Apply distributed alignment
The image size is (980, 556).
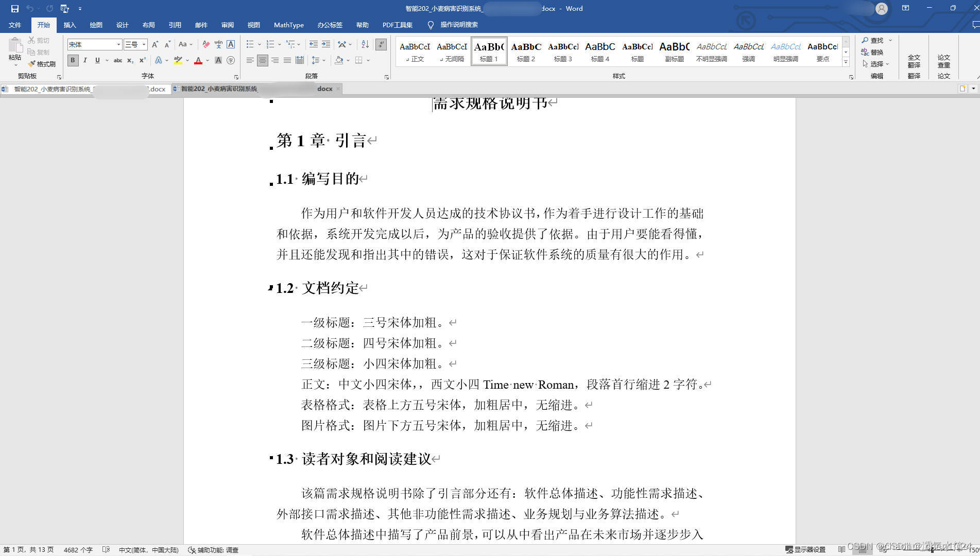pos(300,60)
